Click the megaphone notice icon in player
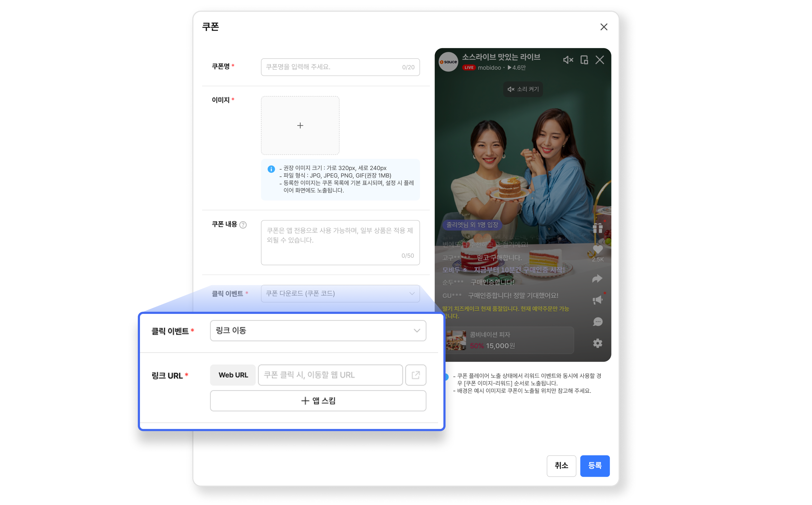 coord(598,299)
